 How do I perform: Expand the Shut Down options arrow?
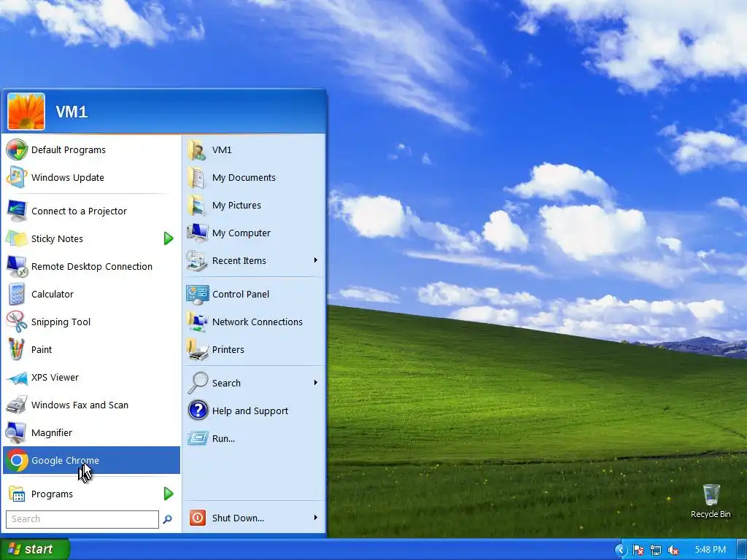point(315,517)
